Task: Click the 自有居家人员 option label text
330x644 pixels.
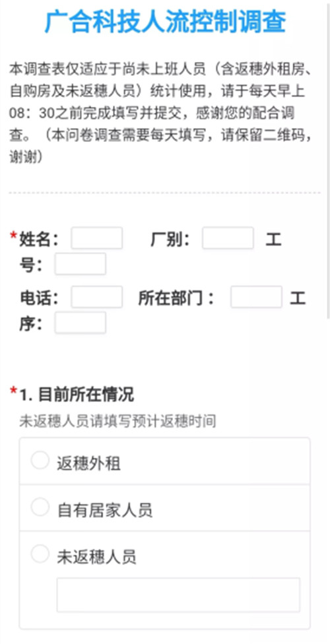Action: (x=105, y=511)
